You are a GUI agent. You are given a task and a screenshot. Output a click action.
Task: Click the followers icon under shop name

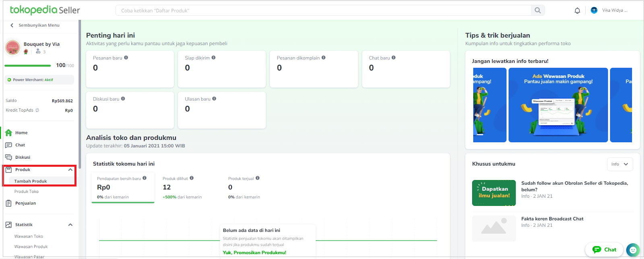38,51
